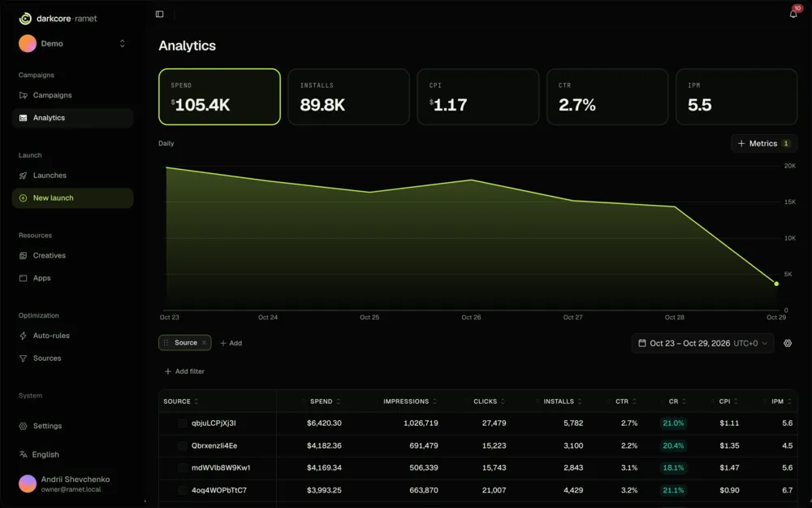Grab the Source chip drag handle
The width and height of the screenshot is (812, 508).
click(x=166, y=343)
